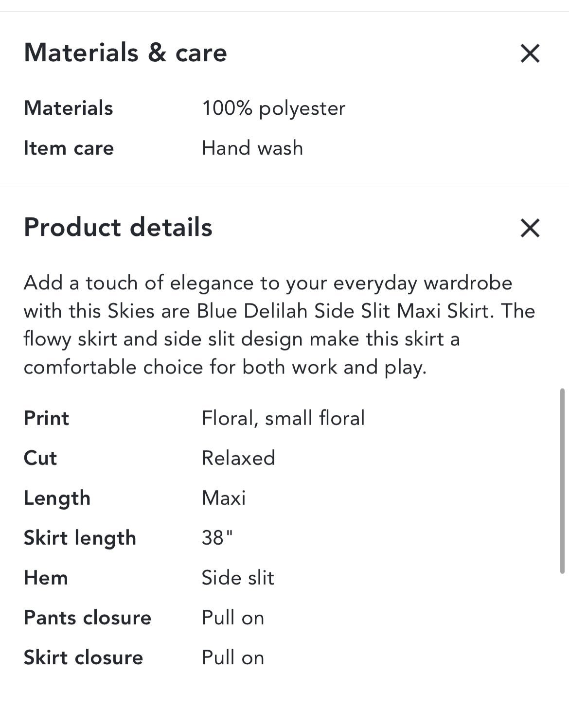569x728 pixels.
Task: Click the Materials row label
Action: tap(69, 108)
